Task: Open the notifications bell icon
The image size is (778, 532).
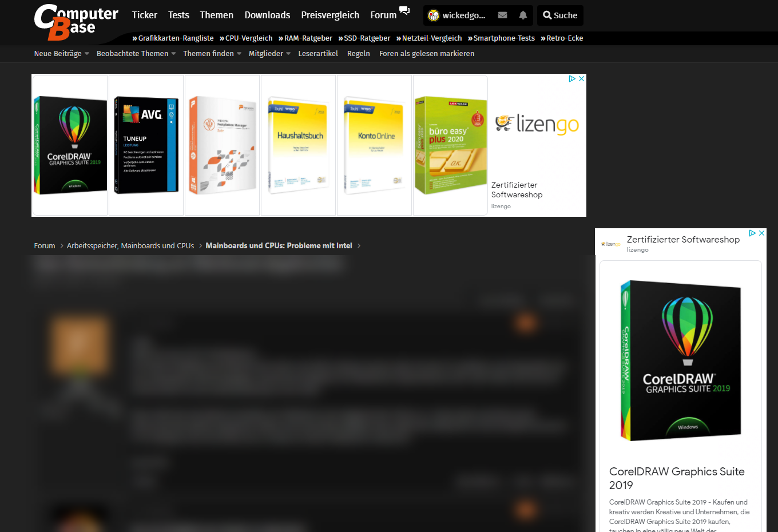Action: pyautogui.click(x=523, y=15)
